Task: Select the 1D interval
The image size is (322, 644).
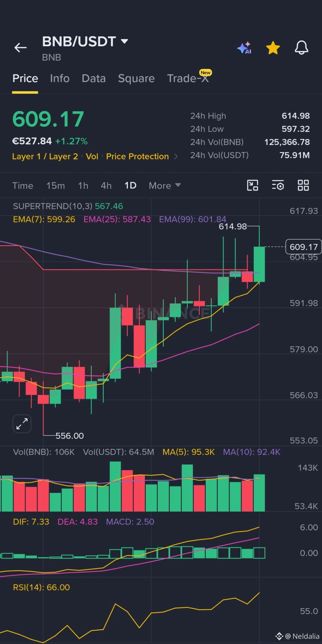Action: click(x=130, y=185)
